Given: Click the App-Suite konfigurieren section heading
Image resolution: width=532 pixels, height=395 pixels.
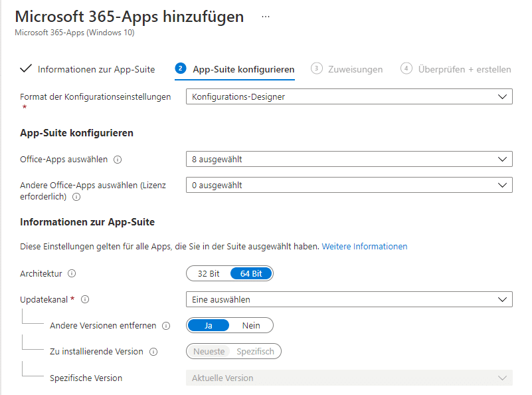Looking at the screenshot, I should tap(76, 133).
